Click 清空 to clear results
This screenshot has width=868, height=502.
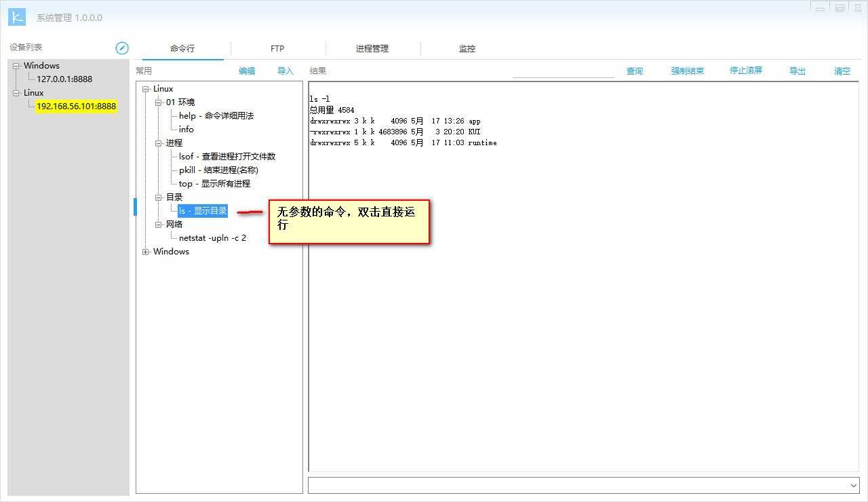842,71
